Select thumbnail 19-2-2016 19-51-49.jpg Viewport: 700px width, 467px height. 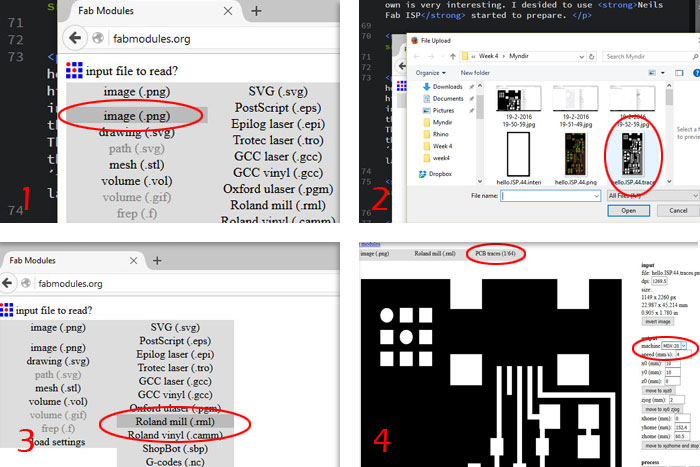click(x=575, y=106)
